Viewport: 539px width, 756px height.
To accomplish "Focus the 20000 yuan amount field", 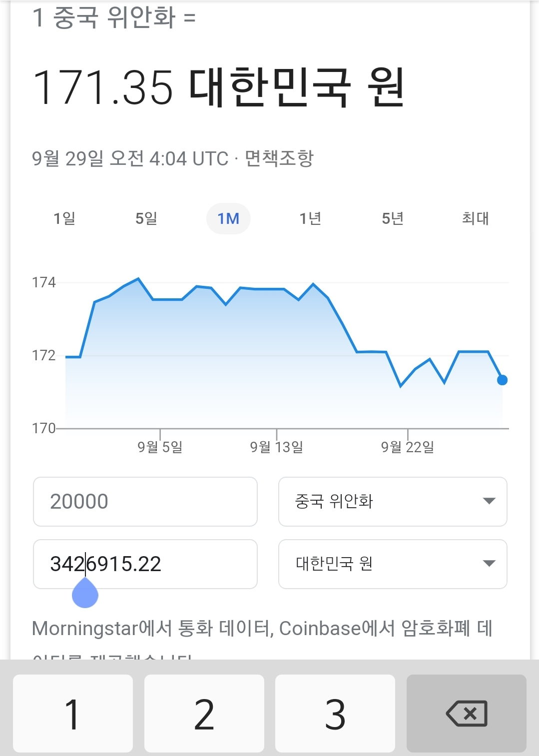I will pos(145,502).
